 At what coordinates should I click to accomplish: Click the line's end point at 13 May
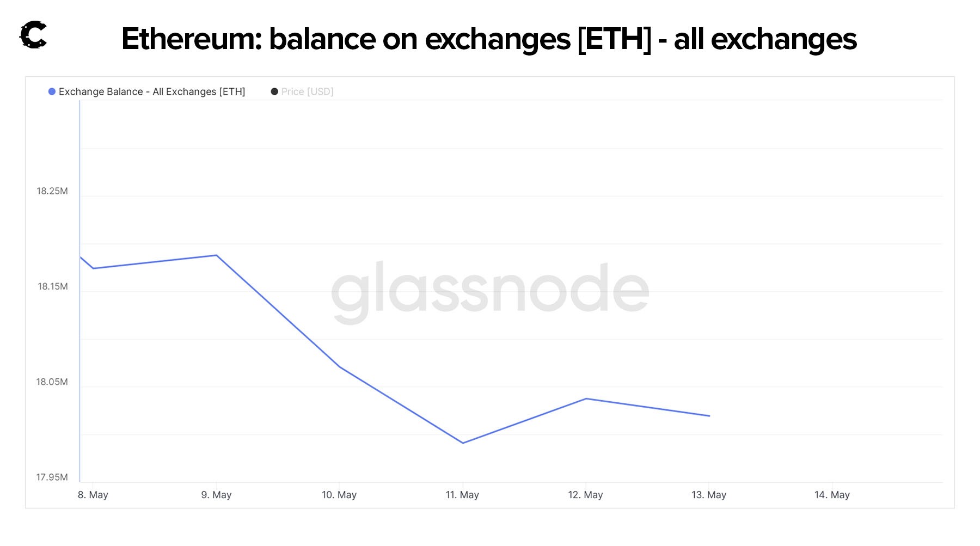pyautogui.click(x=709, y=416)
